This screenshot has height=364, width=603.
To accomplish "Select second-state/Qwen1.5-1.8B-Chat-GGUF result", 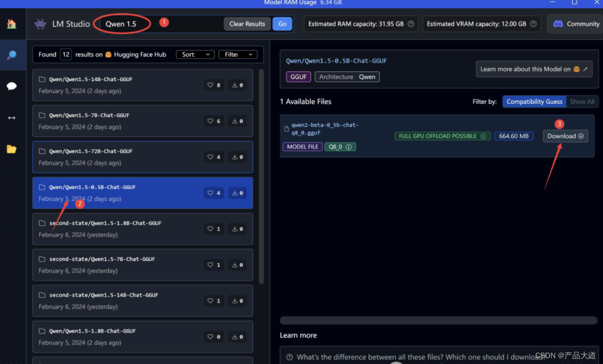I will coord(143,229).
